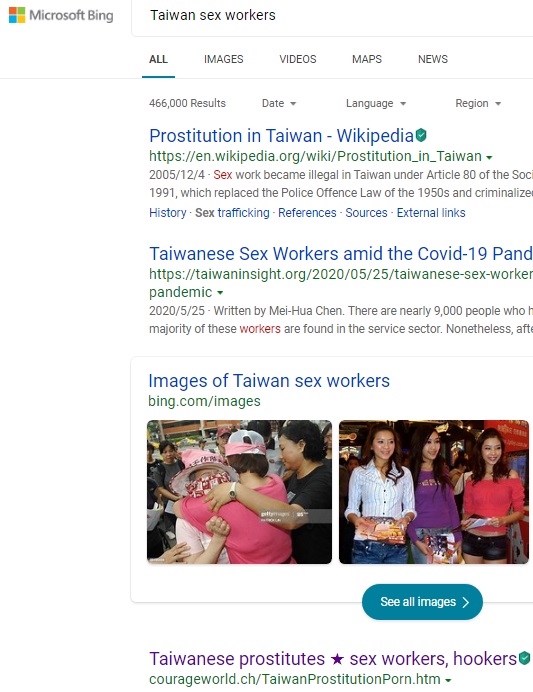Click the verified shield beside Taiwanese prostitutes result
The height and width of the screenshot is (692, 533).
pyautogui.click(x=524, y=658)
